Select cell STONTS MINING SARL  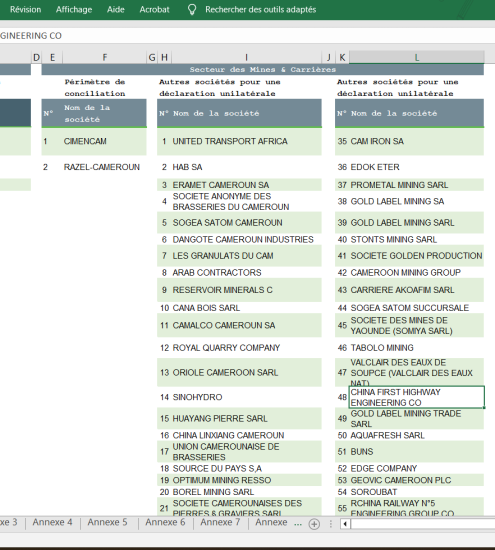417,239
